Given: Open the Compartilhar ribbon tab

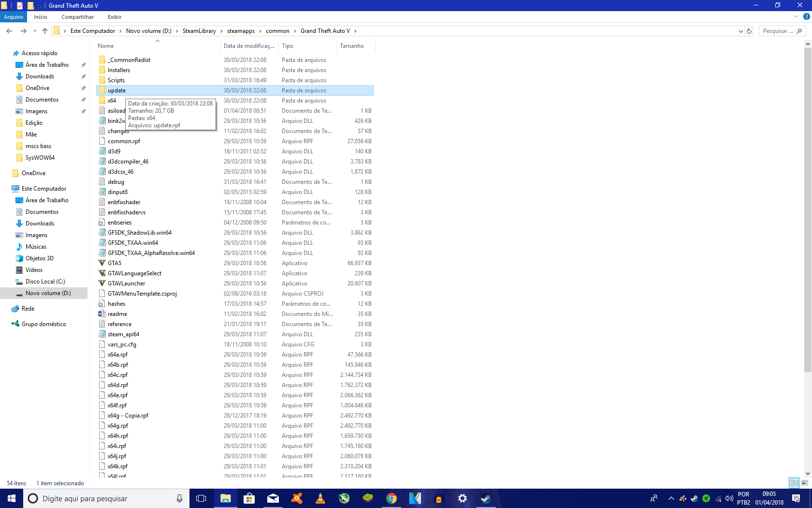Looking at the screenshot, I should pos(77,17).
